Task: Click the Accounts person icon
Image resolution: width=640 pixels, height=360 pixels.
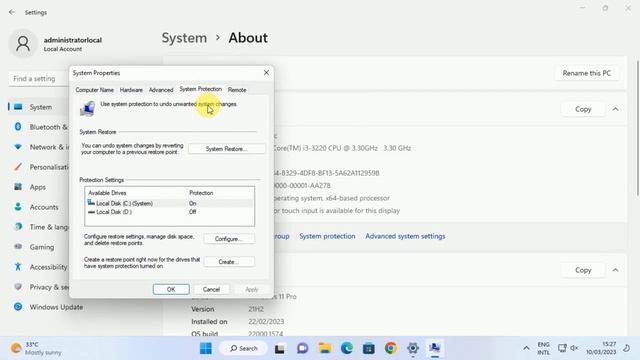Action: pos(18,207)
